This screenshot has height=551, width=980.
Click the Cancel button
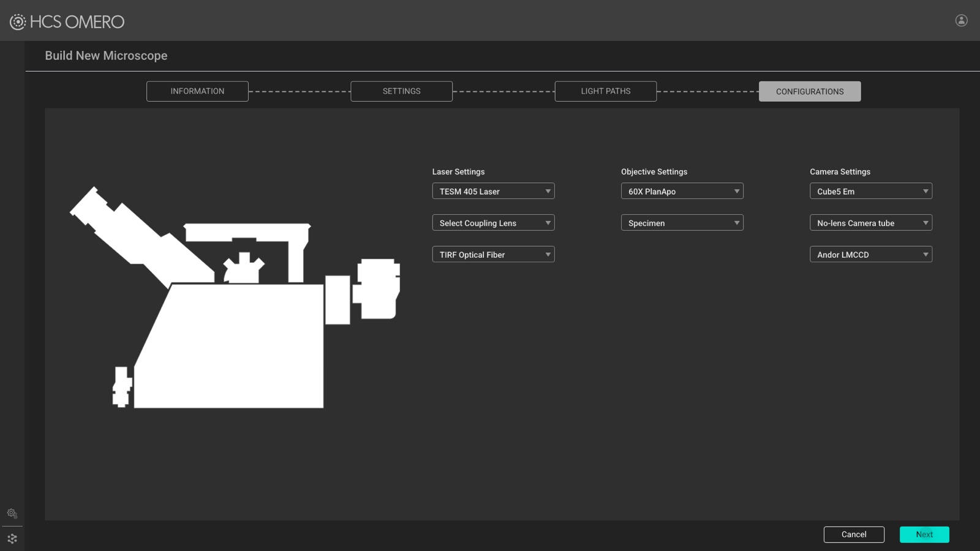point(854,534)
